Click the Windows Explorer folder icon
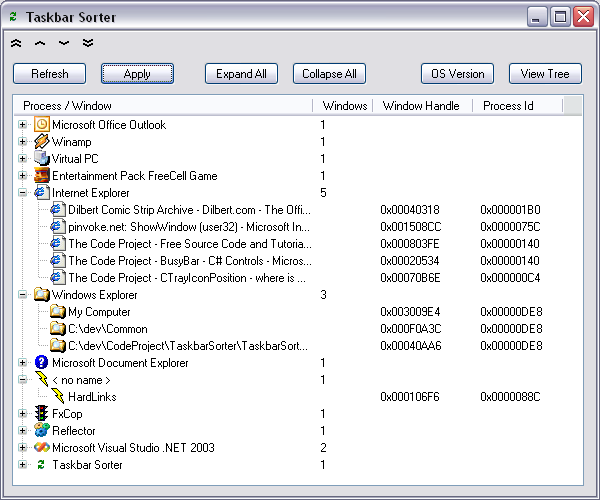The height and width of the screenshot is (500, 600). 42,295
